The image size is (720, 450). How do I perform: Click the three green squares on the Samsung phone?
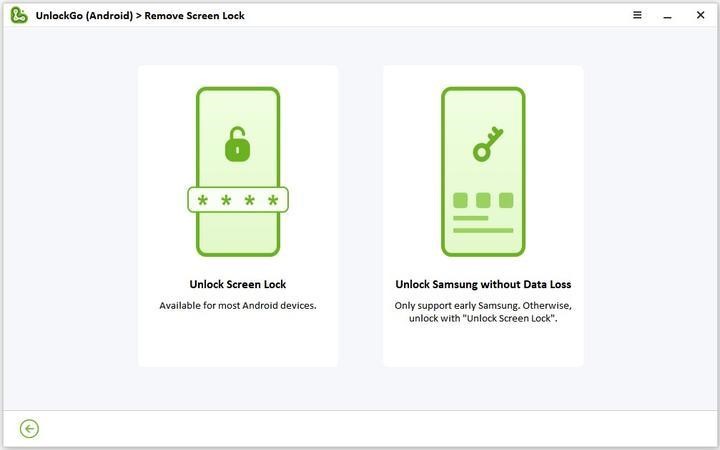point(483,200)
